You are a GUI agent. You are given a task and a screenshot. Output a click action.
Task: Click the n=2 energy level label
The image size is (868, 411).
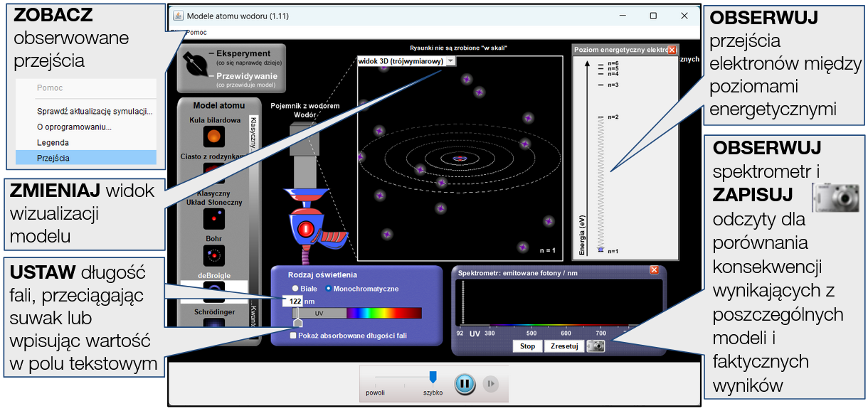point(613,117)
